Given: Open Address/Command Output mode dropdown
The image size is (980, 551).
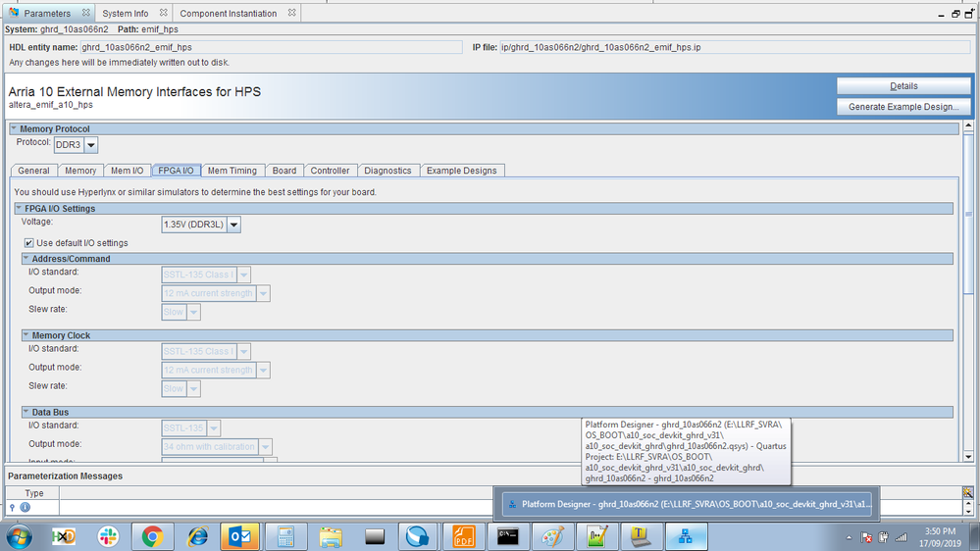Looking at the screenshot, I should [x=263, y=293].
